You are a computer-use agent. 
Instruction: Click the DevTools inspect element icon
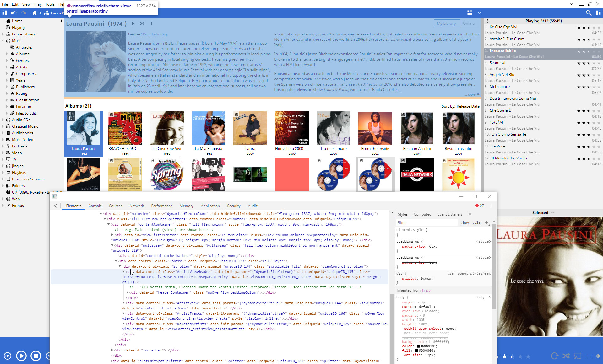click(x=55, y=206)
